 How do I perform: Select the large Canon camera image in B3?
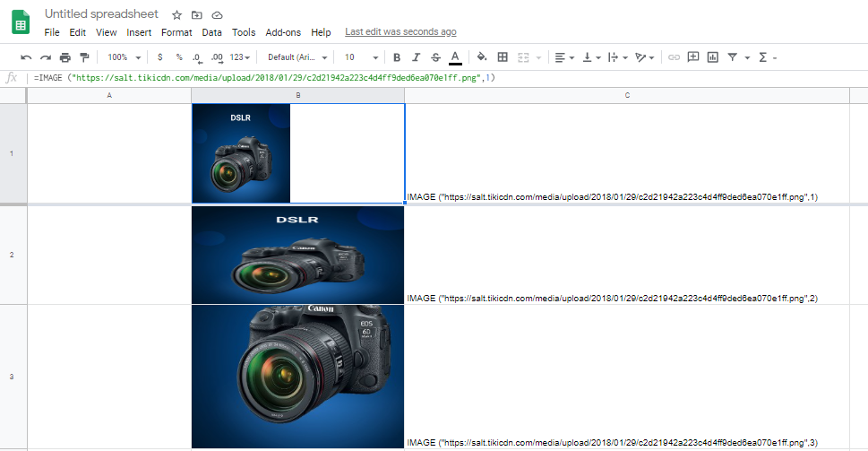[x=297, y=377]
